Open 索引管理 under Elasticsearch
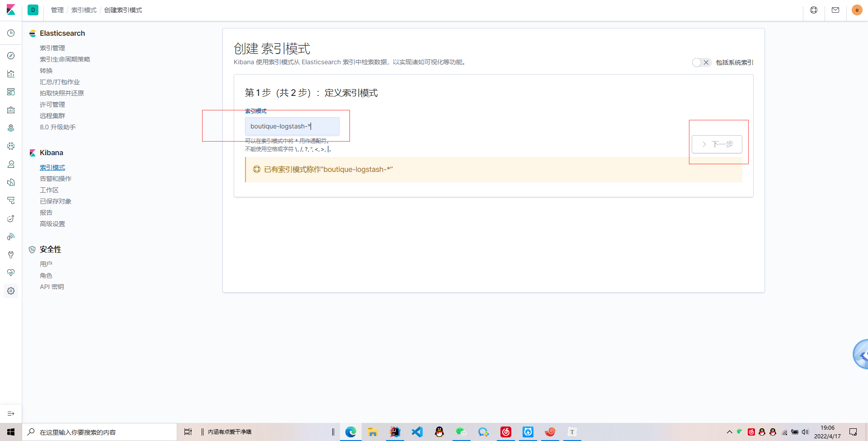Screen dimensions: 868x441 [52, 48]
